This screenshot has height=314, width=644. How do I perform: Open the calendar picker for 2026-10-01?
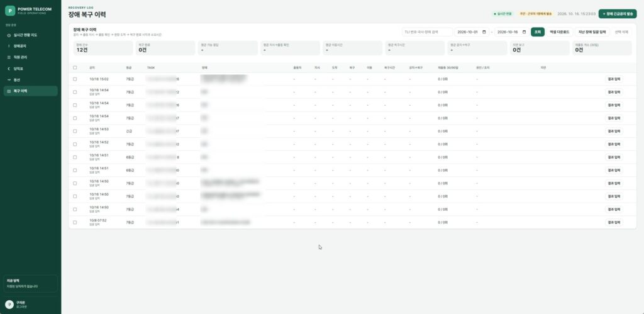(x=484, y=32)
